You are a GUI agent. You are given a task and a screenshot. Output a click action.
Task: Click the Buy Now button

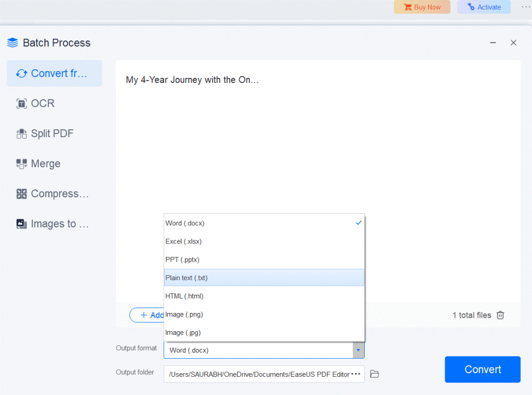tap(422, 7)
